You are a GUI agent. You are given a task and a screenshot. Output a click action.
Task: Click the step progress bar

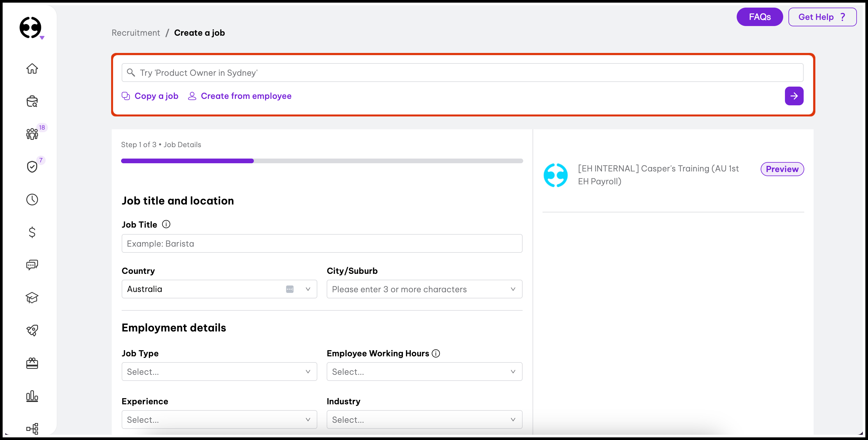(322, 161)
